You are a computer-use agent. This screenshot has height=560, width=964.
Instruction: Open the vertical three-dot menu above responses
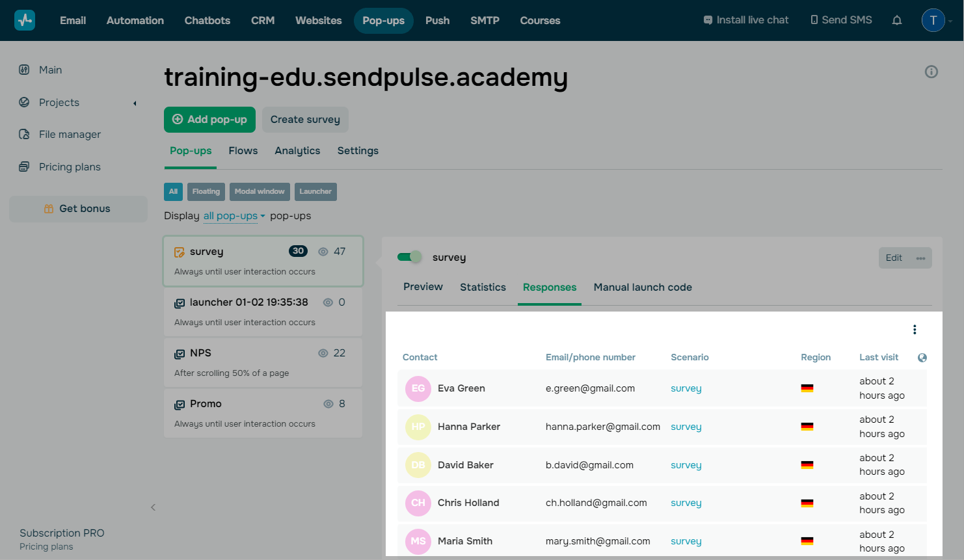tap(915, 330)
